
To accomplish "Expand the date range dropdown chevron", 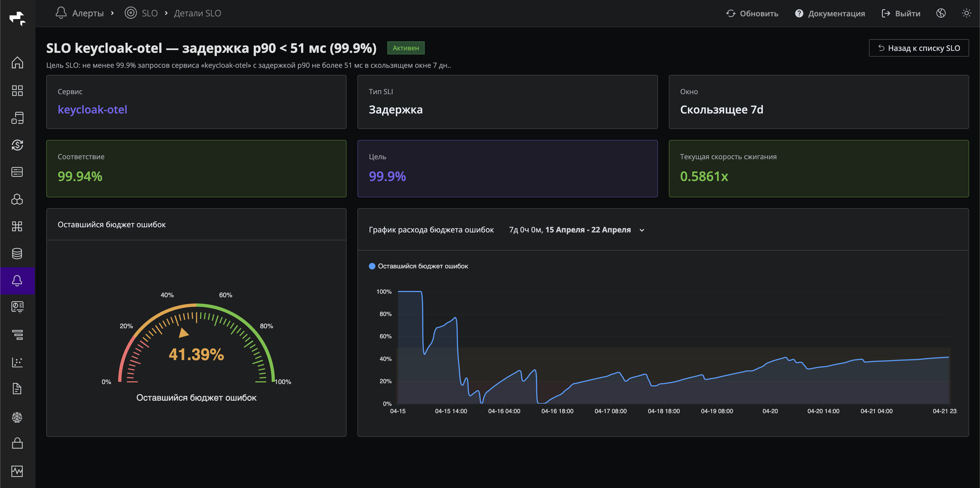I will click(x=642, y=230).
